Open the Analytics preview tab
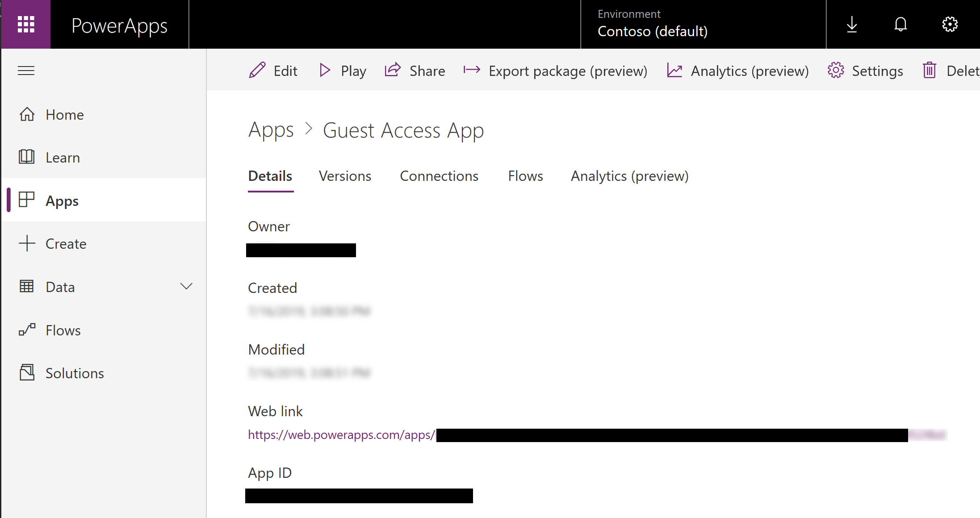980x518 pixels. coord(629,175)
